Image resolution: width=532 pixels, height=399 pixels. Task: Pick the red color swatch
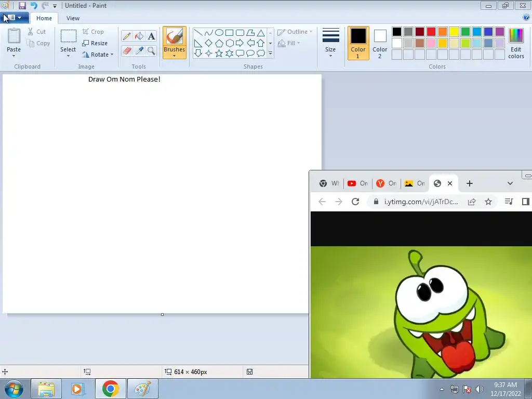tap(431, 32)
